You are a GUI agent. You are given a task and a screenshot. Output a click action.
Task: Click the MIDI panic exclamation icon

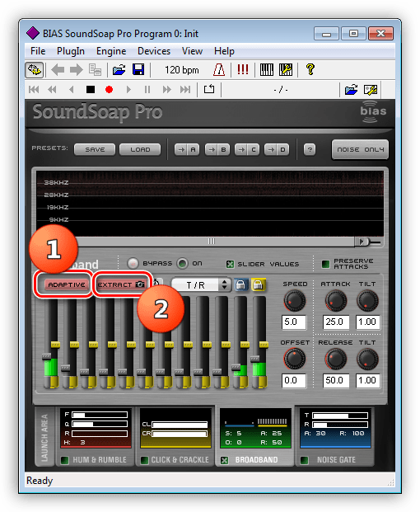click(243, 69)
